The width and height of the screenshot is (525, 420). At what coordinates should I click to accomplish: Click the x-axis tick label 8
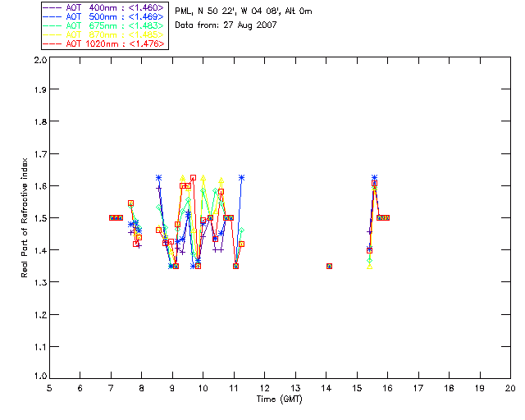pyautogui.click(x=141, y=388)
